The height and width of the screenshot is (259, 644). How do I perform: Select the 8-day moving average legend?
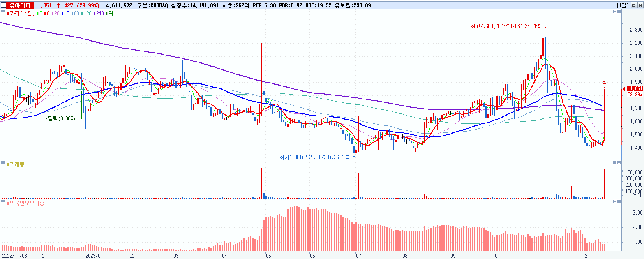click(47, 13)
